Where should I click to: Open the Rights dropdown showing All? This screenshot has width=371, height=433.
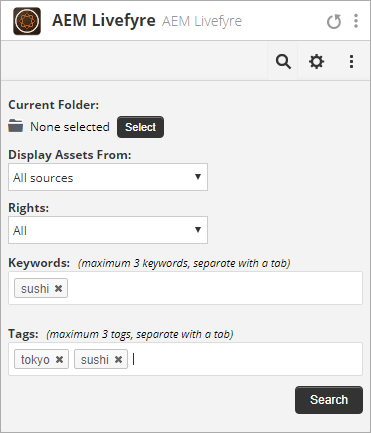pos(108,230)
